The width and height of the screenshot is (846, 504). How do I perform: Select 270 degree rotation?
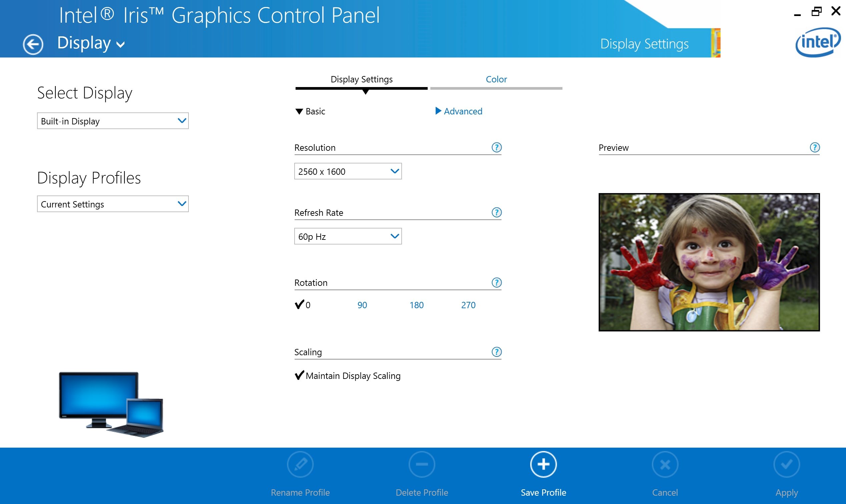(468, 305)
